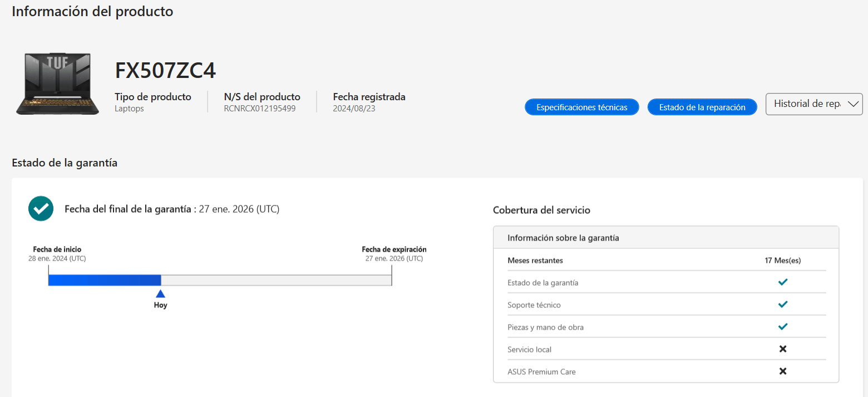Click Meses restantes row label

[x=535, y=261]
